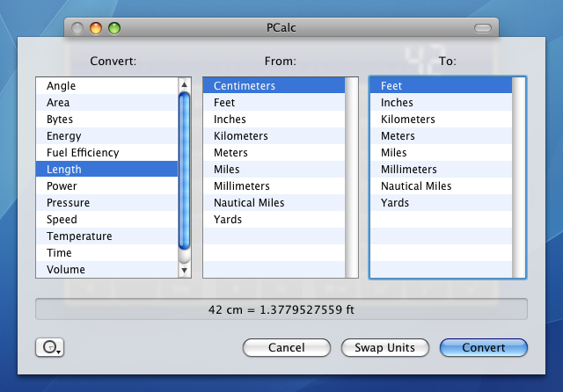
Task: Select Yards in To list
Action: tap(441, 203)
